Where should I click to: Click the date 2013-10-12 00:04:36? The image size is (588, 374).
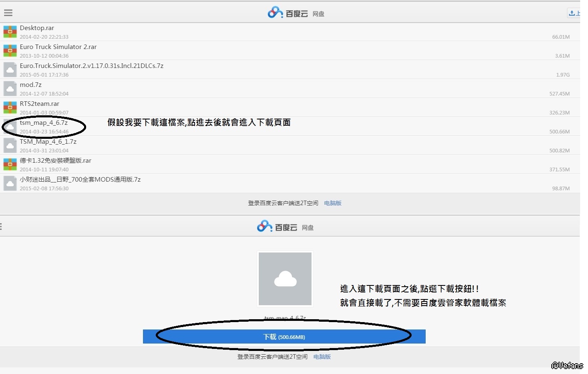pos(44,56)
